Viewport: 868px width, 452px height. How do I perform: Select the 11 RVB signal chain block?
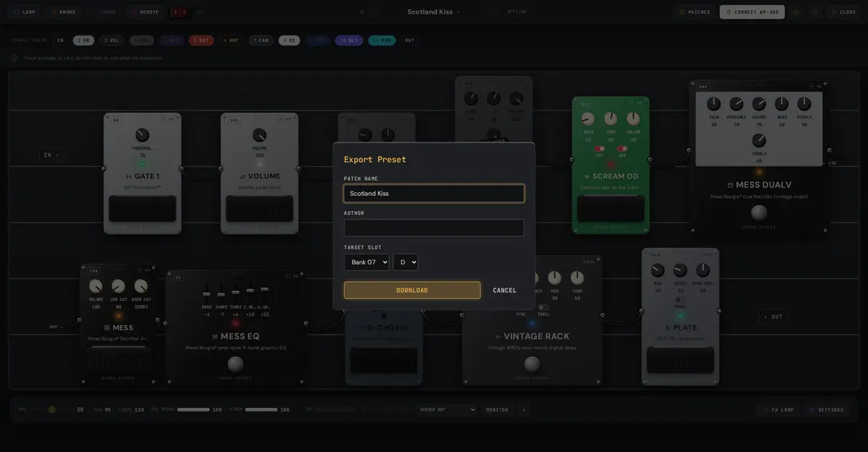(382, 40)
